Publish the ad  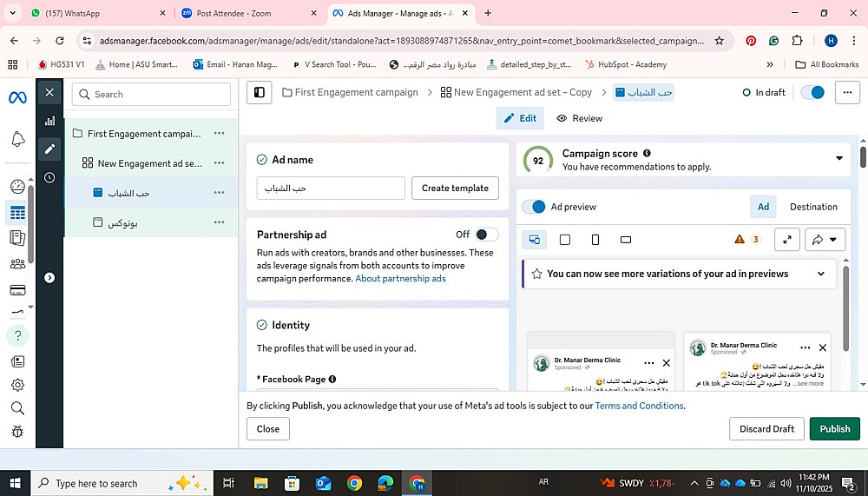pyautogui.click(x=835, y=429)
